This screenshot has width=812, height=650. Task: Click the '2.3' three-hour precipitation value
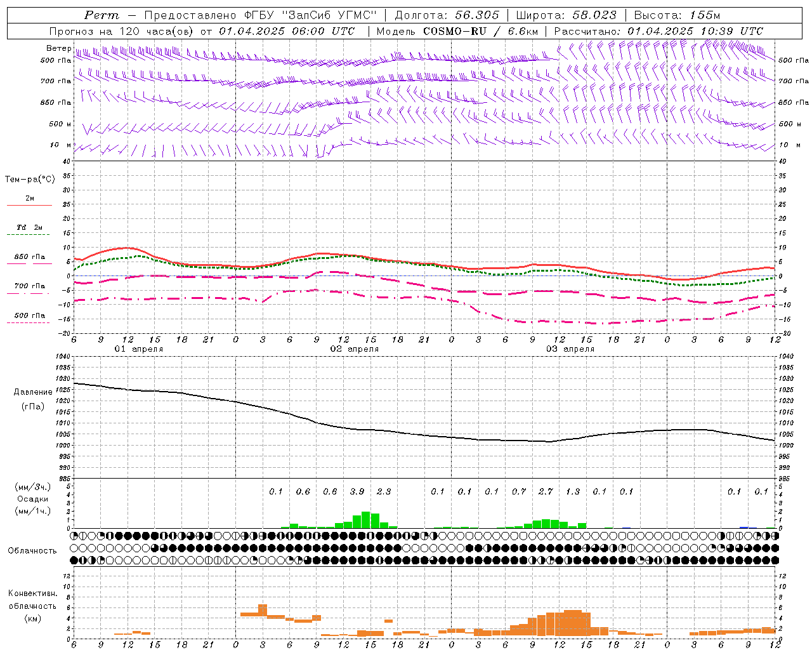point(384,491)
